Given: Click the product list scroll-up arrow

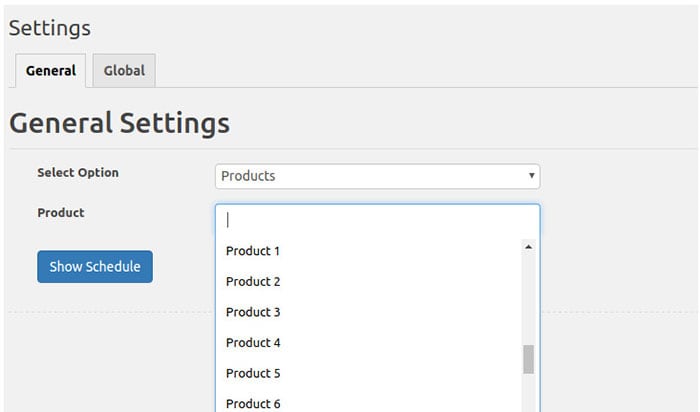Looking at the screenshot, I should [x=528, y=247].
